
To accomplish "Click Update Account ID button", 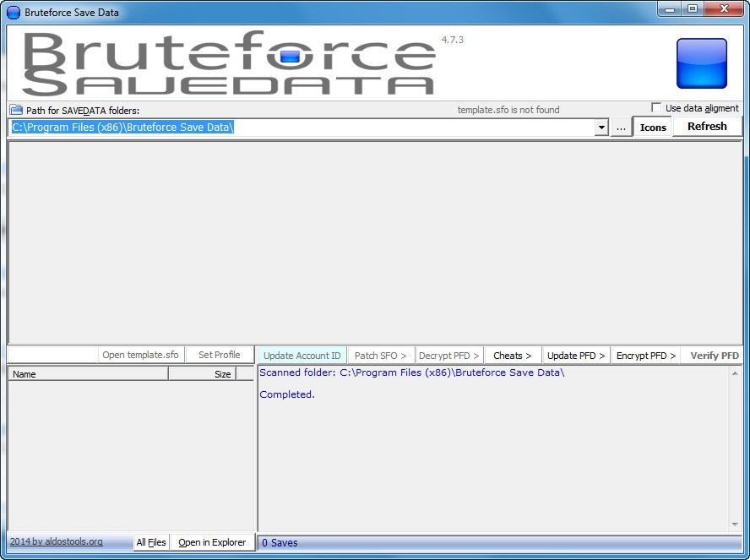I will tap(302, 356).
